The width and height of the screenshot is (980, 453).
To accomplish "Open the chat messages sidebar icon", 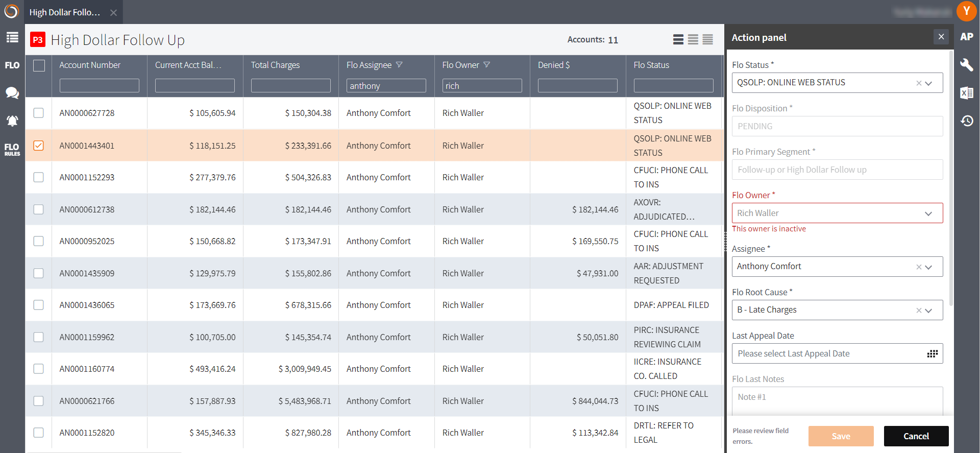I will 12,93.
